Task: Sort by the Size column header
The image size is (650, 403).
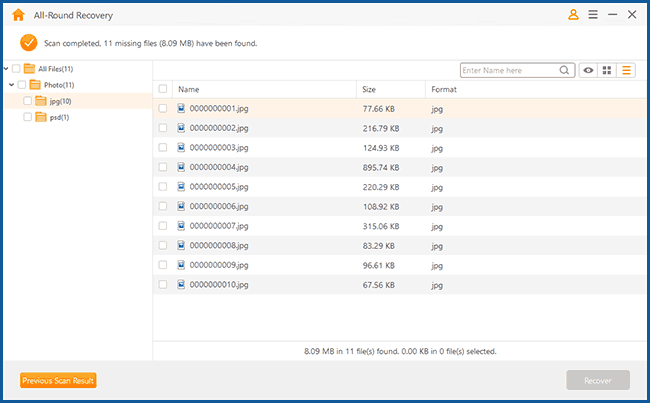Action: [369, 89]
